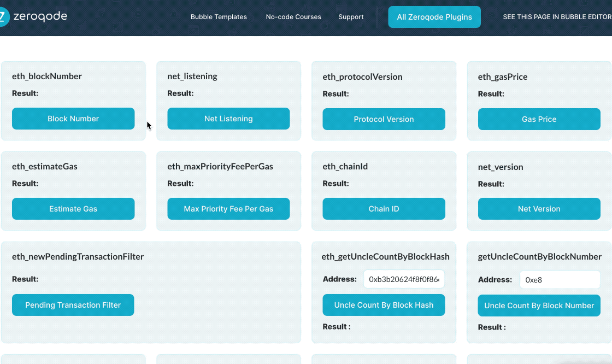Click Protocol Version button
The width and height of the screenshot is (612, 364).
click(384, 119)
